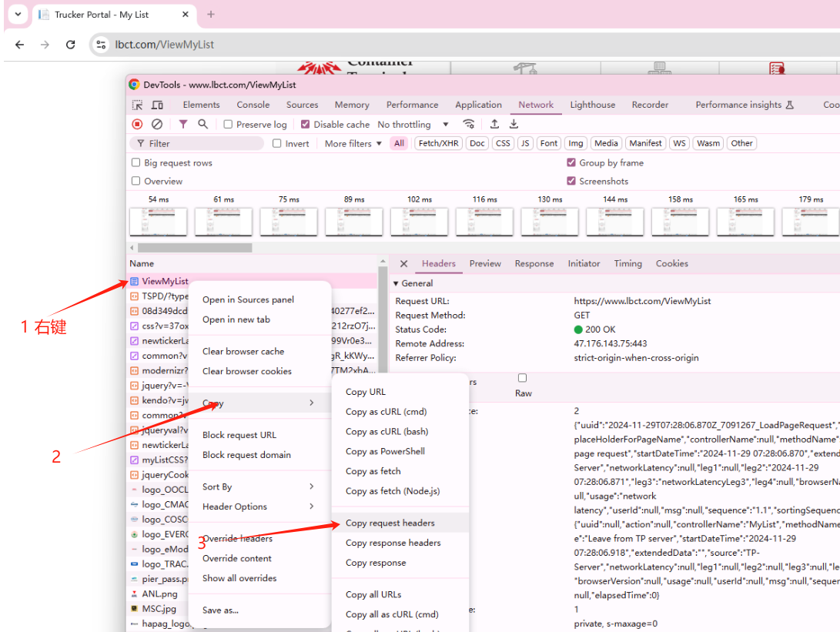Toggle the device toolbar icon
Screen dimensions: 840x632
click(158, 105)
